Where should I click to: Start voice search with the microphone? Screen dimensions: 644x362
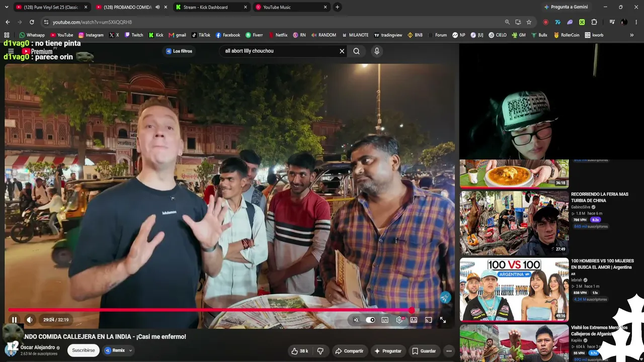coord(377,51)
